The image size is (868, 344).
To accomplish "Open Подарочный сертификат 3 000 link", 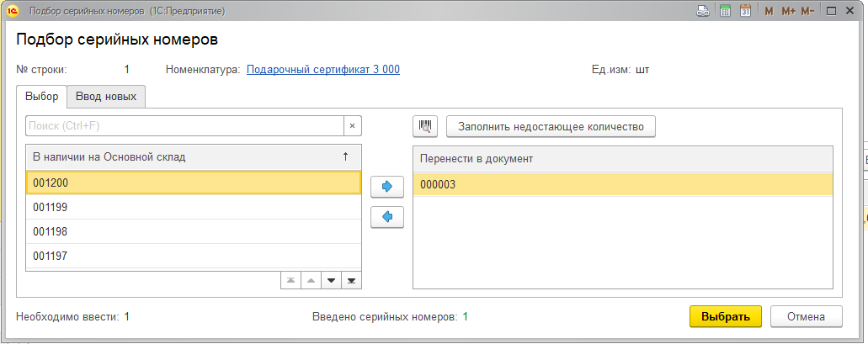I will pos(322,70).
